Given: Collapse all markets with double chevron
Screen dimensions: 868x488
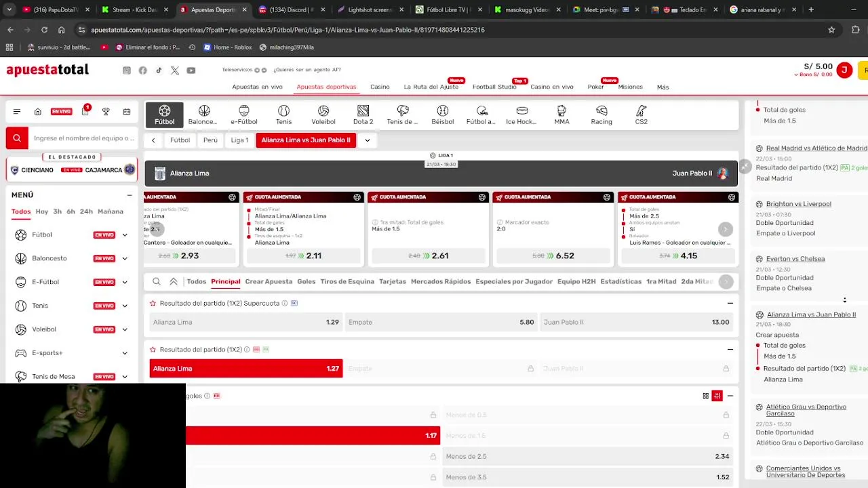Looking at the screenshot, I should pos(174,281).
